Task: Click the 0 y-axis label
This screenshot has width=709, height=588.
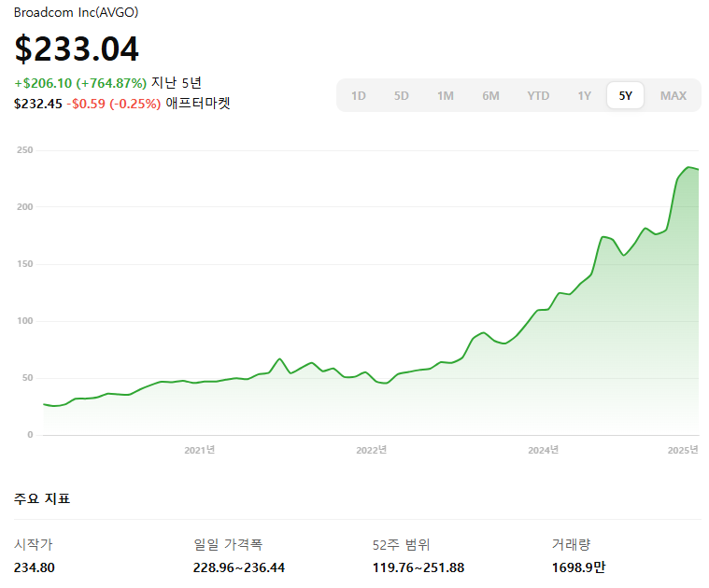Action: tap(30, 434)
